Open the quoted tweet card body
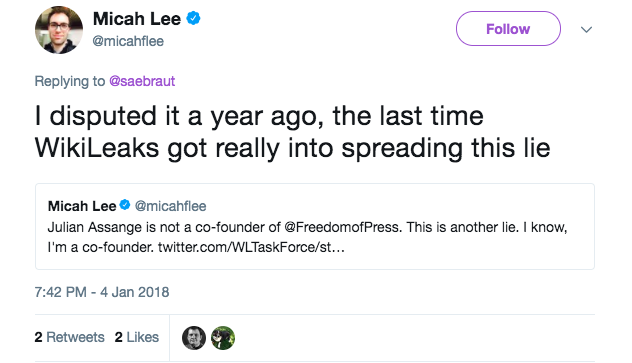Screen dimensions: 632x363 pos(315,226)
